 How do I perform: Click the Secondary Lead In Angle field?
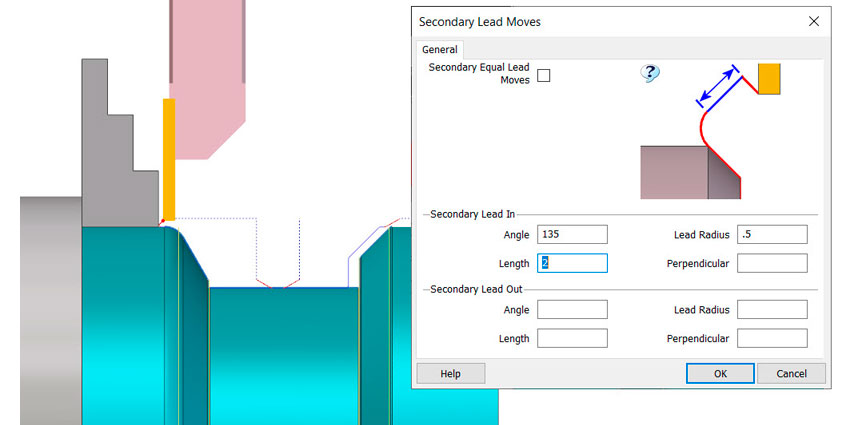click(x=572, y=235)
